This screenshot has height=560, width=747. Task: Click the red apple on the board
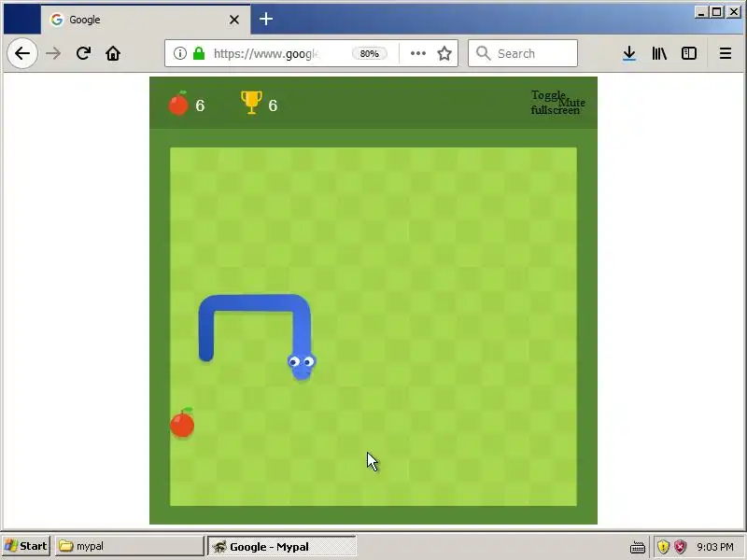[x=182, y=423]
